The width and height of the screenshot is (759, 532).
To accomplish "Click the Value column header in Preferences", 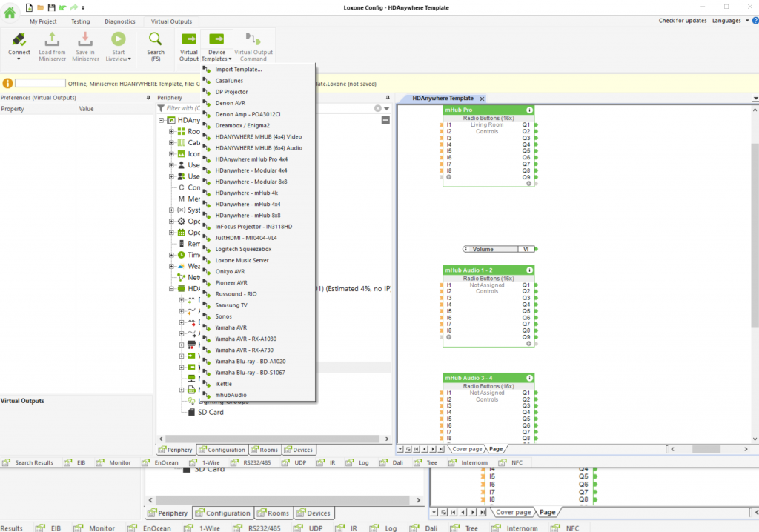I will point(86,109).
